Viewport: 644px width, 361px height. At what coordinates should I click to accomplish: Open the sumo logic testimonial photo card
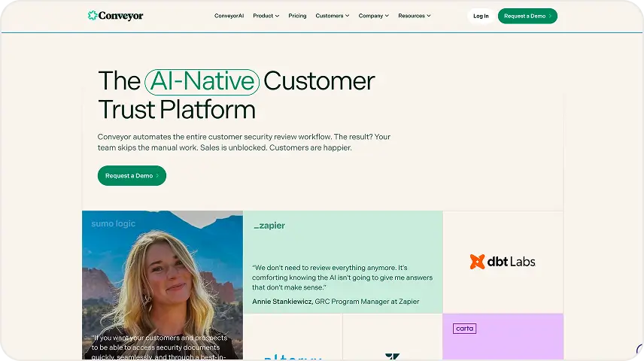click(x=163, y=285)
